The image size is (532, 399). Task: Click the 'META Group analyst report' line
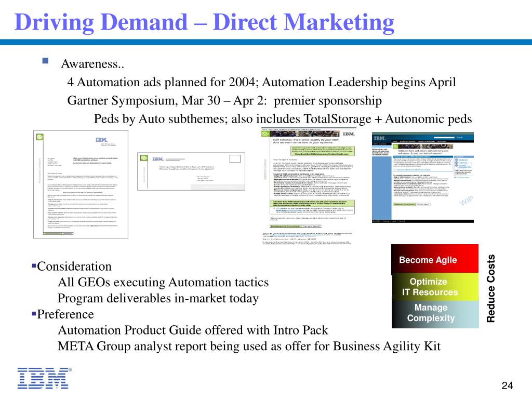click(x=249, y=346)
